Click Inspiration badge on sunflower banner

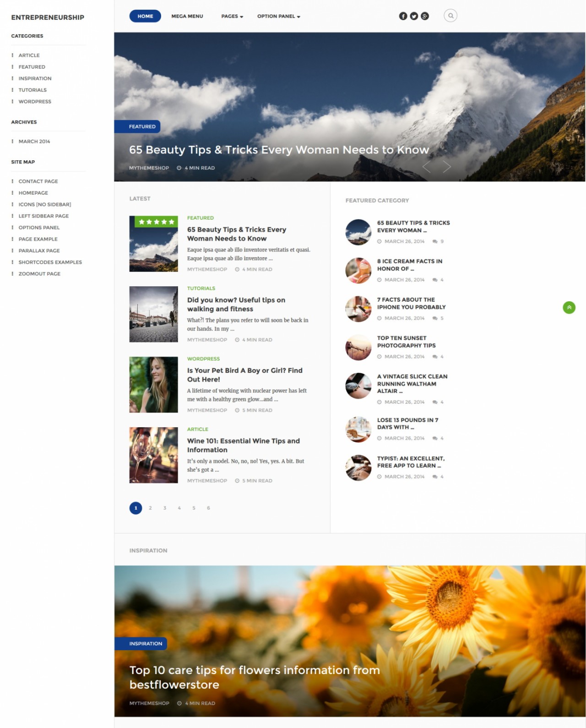coord(141,644)
